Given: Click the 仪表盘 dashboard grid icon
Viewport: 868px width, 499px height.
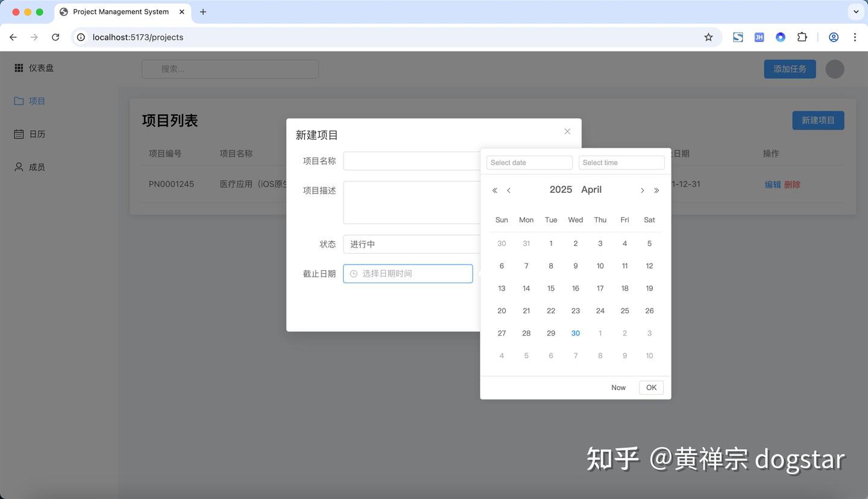Looking at the screenshot, I should (19, 67).
